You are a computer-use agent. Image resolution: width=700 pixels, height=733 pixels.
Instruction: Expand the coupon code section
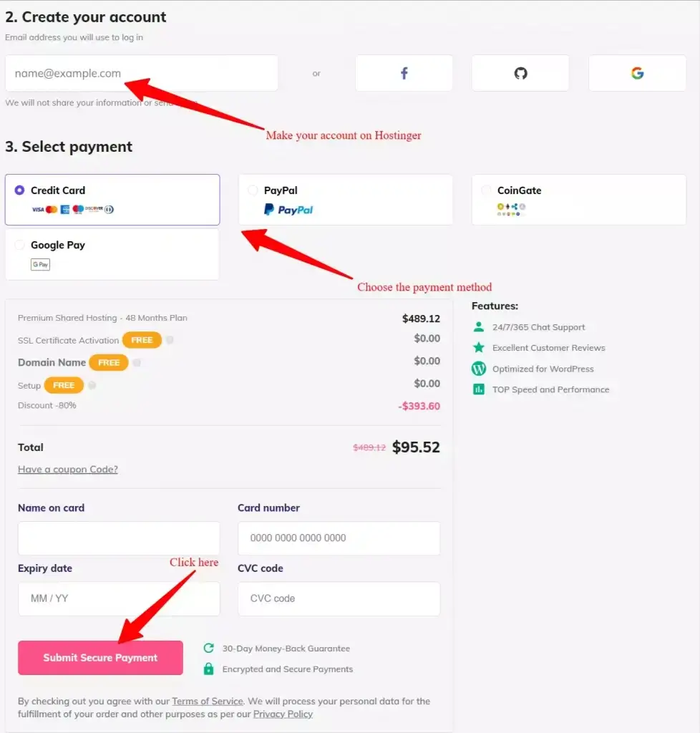[67, 469]
